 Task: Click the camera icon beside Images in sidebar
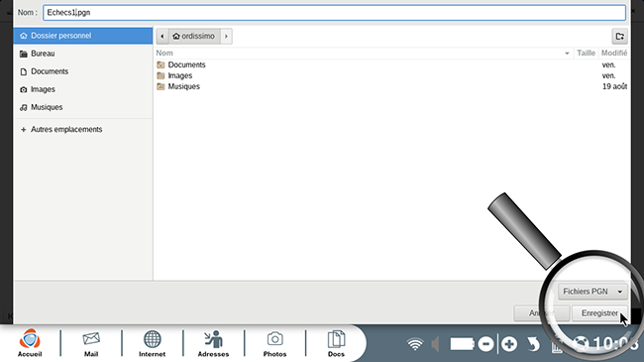(24, 89)
